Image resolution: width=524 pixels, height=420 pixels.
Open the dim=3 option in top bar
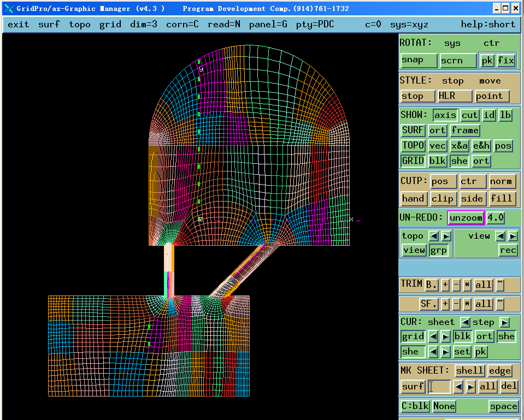coord(144,25)
